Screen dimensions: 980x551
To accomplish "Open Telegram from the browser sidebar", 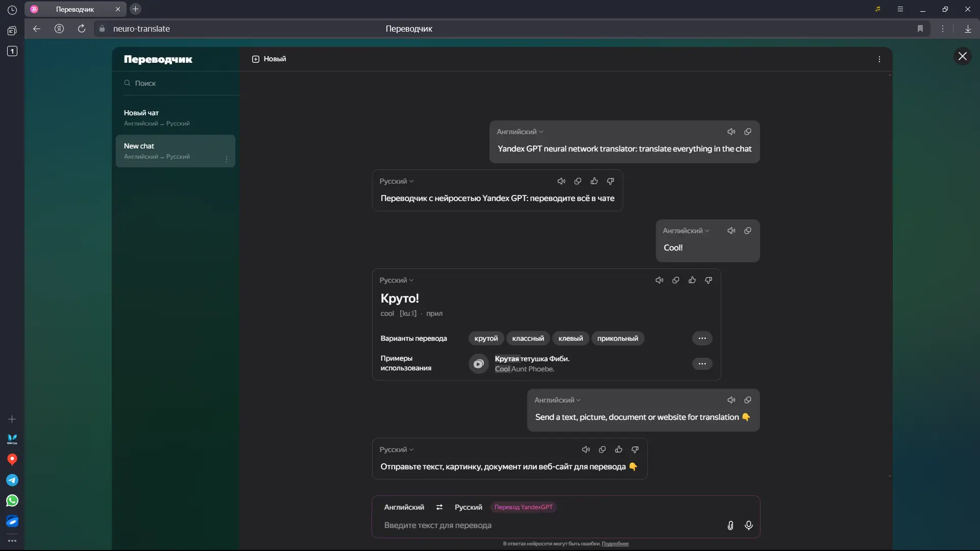I will pyautogui.click(x=12, y=480).
